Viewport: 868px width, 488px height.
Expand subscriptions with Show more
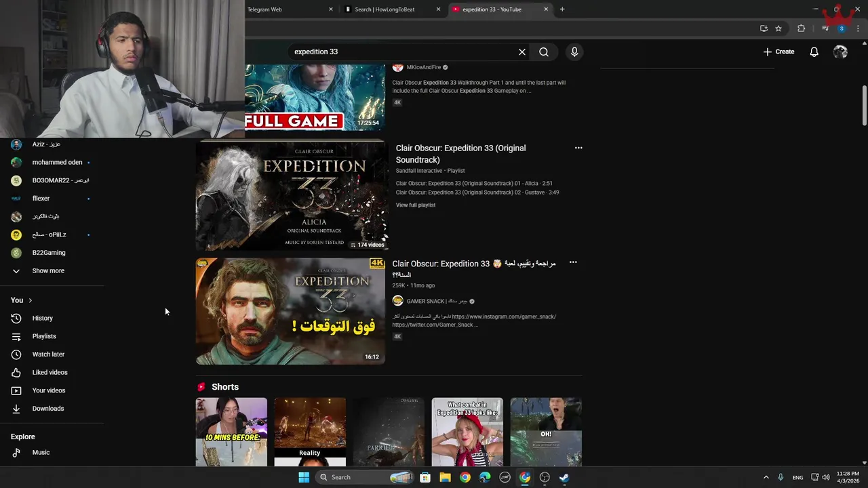point(48,270)
